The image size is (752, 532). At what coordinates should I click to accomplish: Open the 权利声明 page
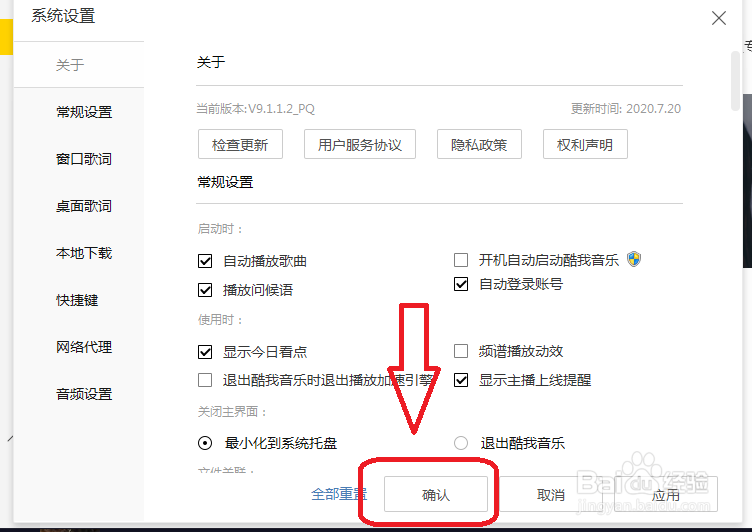585,144
